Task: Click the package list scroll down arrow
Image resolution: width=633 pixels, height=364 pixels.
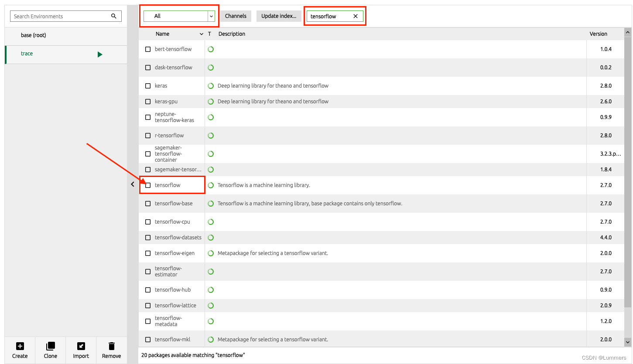Action: pyautogui.click(x=628, y=343)
